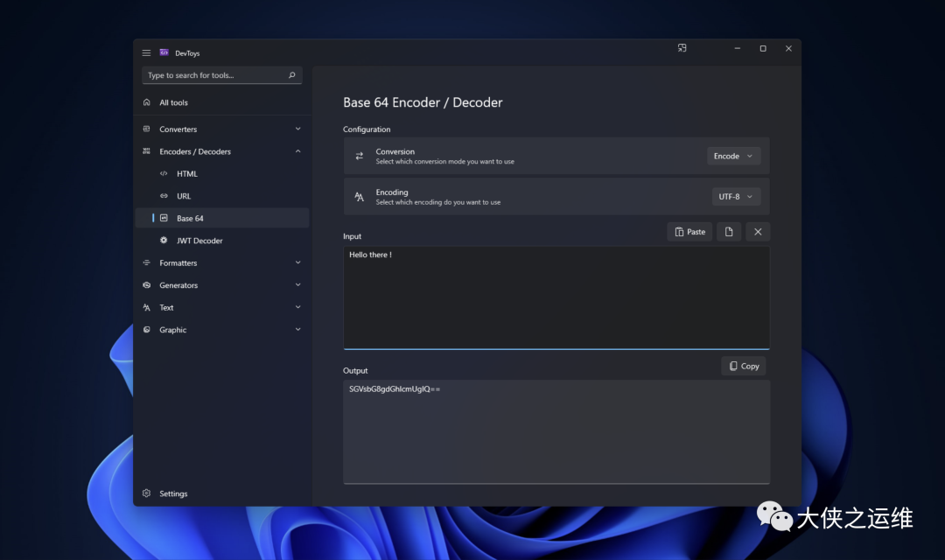Click inside the Output text area
Screen dimensions: 945x560
click(x=556, y=431)
